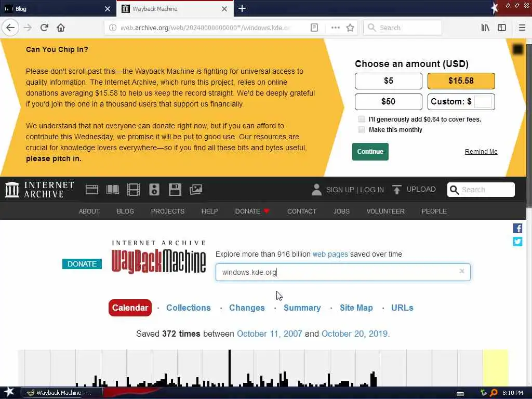Click the taskbar Wayback Machine window entry

61,393
